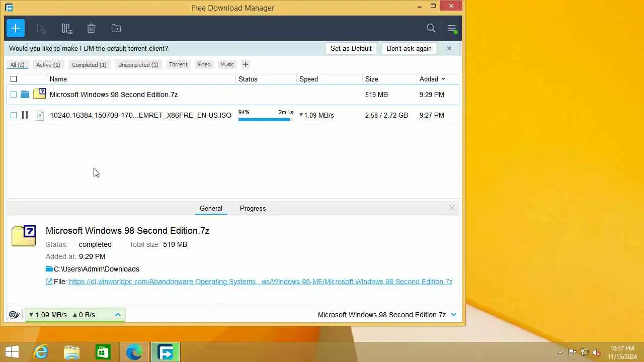This screenshot has height=362, width=644.
Task: Open the C:\Users\Admin\Downloads path
Action: pos(97,269)
